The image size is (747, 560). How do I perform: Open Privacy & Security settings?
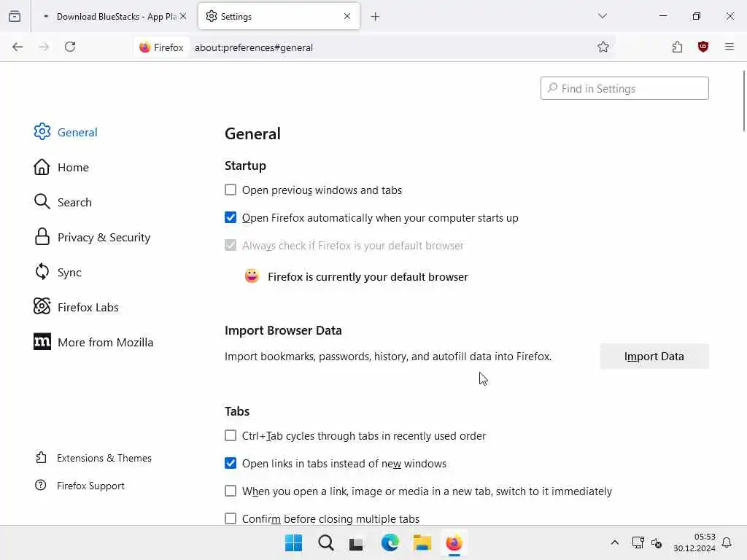pos(93,237)
